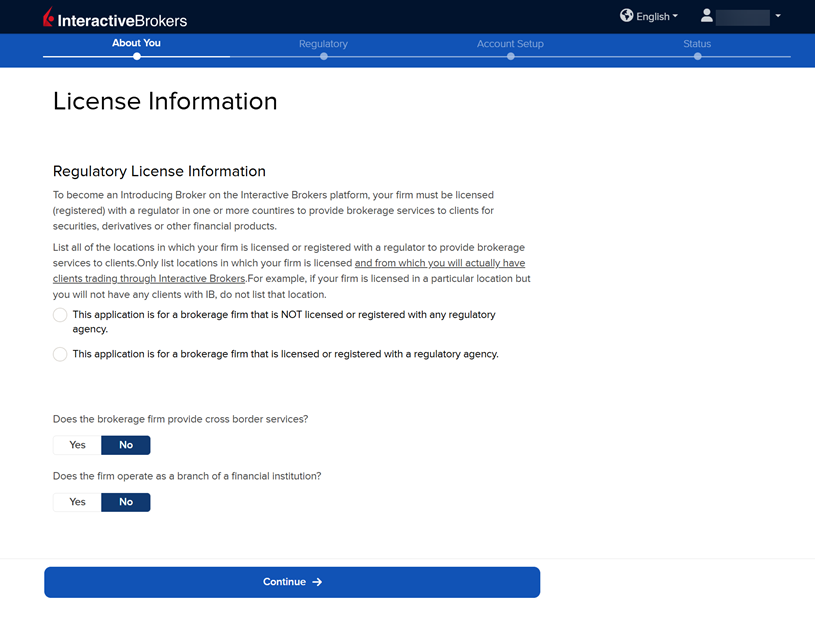Choose No for branch of financial institution

pos(126,502)
